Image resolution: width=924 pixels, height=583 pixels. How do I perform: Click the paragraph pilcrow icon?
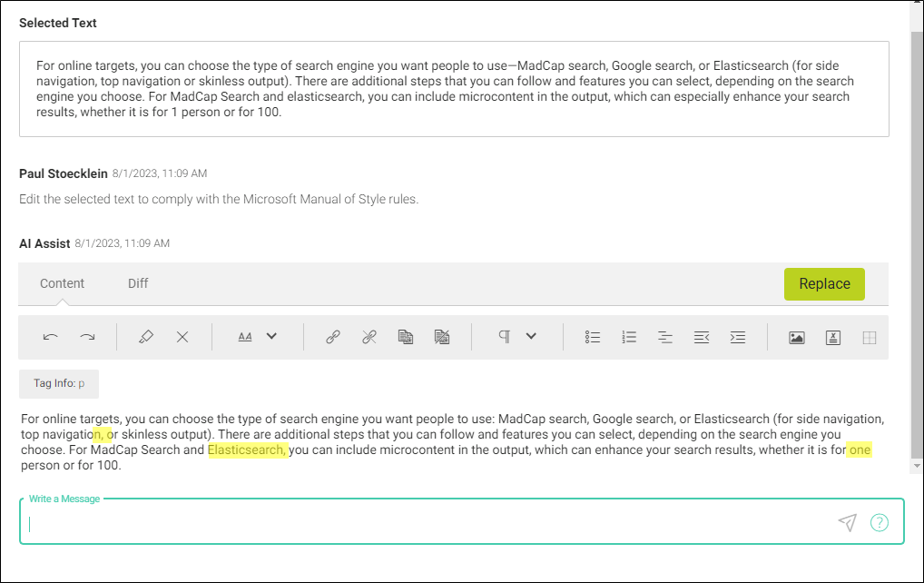coord(505,337)
